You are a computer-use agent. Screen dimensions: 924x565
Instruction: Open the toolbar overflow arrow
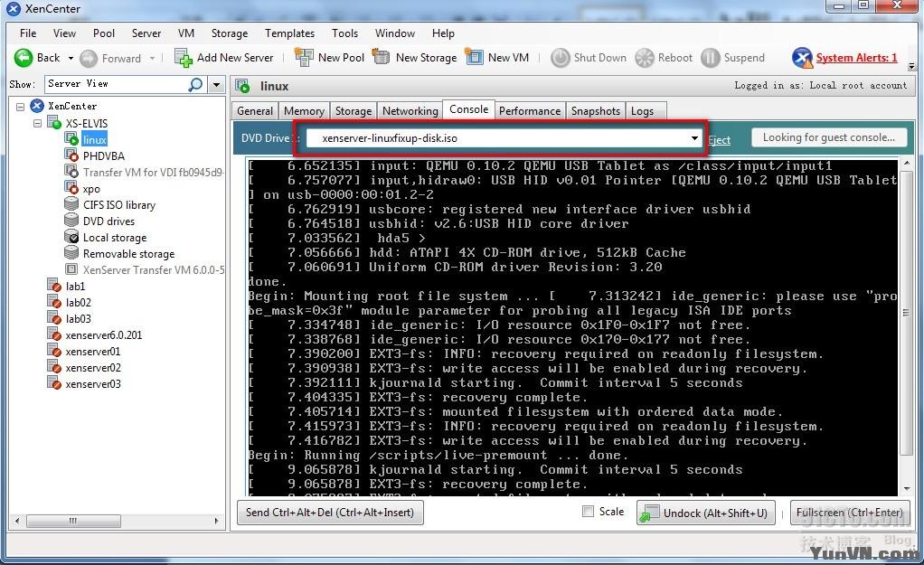(911, 66)
